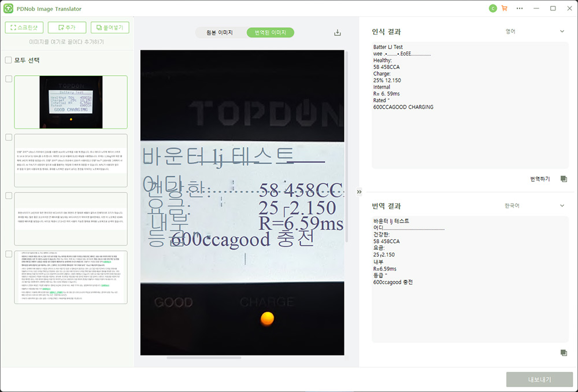Switch to the 원본 이미지 tab
Viewport: 578px width, 392px height.
pyautogui.click(x=220, y=32)
